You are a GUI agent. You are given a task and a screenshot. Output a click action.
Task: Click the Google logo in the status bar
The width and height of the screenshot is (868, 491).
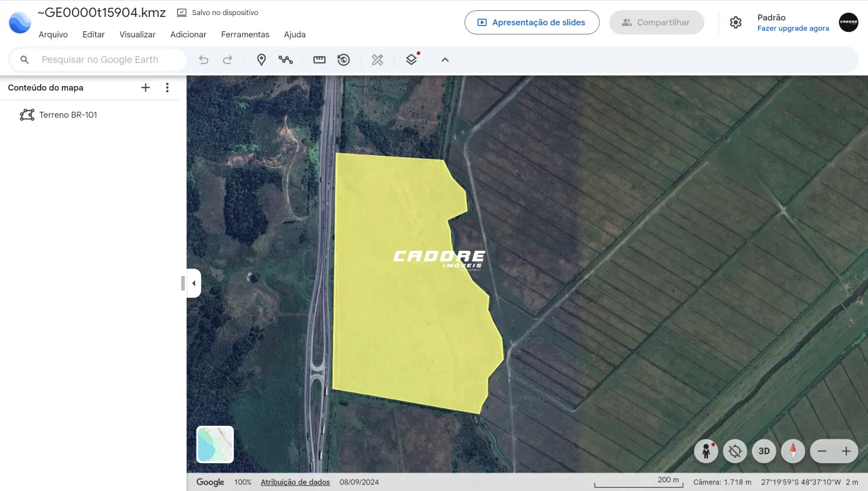(x=210, y=482)
